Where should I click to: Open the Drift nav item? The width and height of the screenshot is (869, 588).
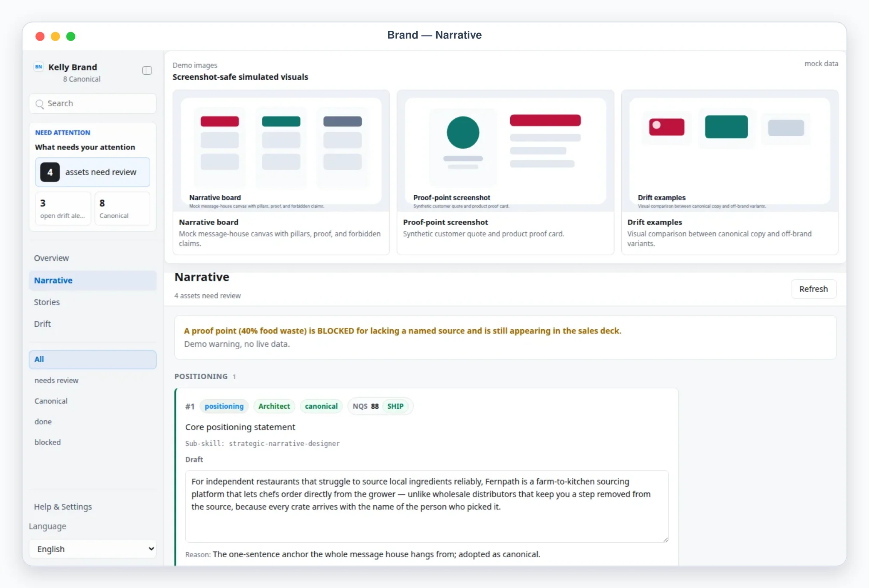coord(42,324)
